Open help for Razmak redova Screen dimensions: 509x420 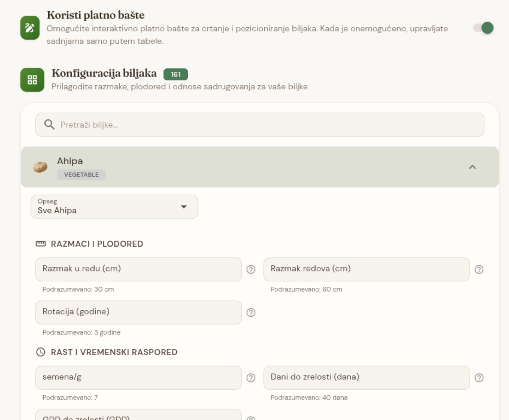coord(479,269)
